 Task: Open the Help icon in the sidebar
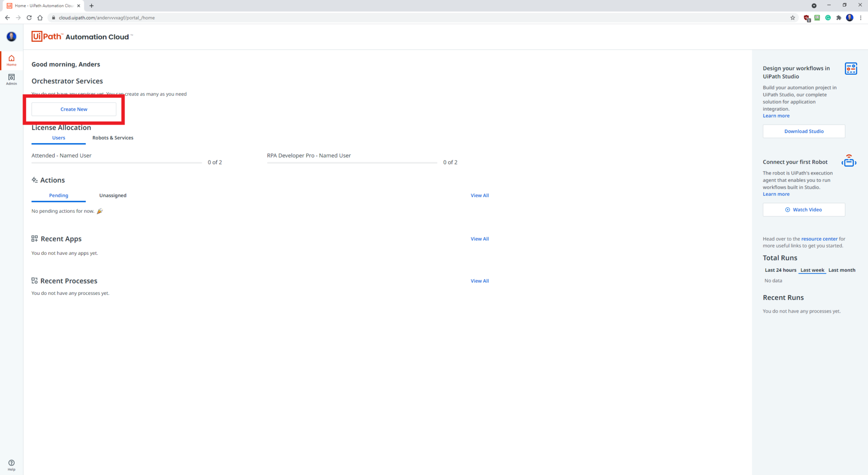tap(11, 465)
